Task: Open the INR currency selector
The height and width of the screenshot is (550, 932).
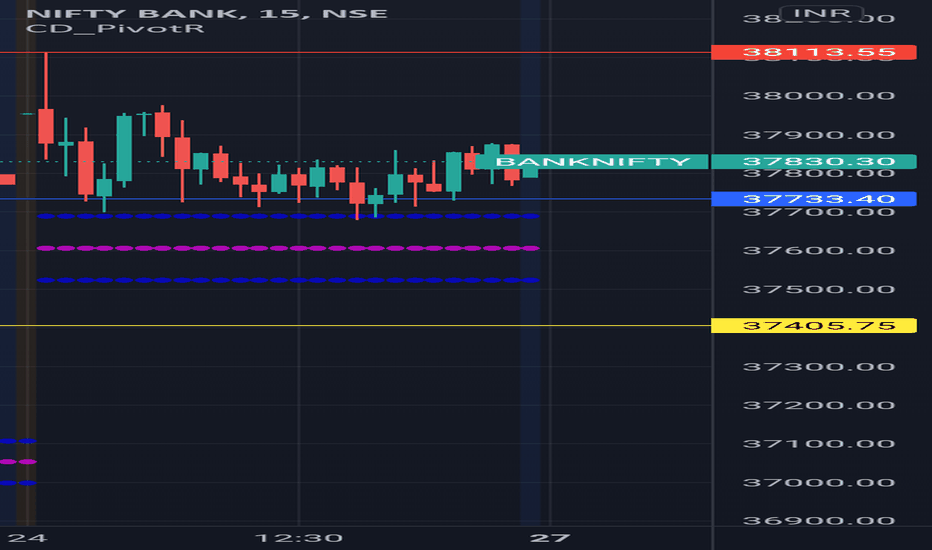Action: [x=822, y=13]
